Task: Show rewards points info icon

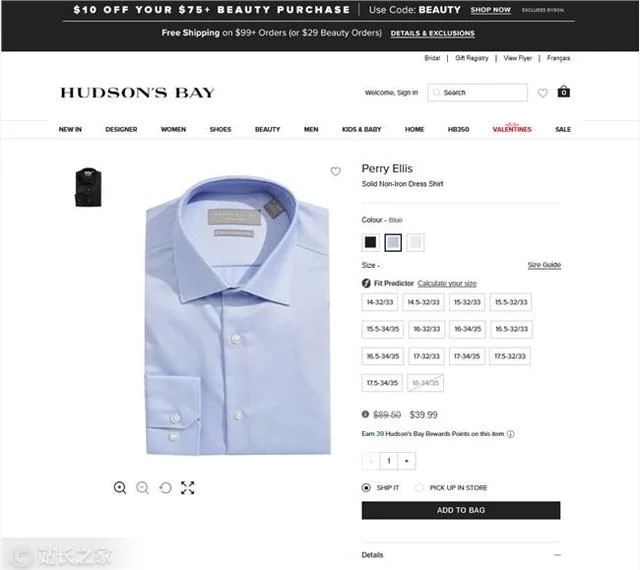Action: 510,434
